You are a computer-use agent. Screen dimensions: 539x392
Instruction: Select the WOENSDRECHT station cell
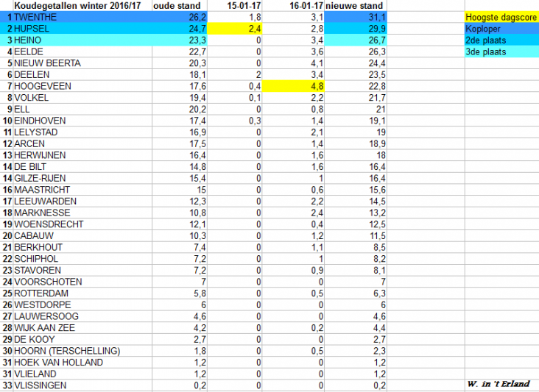click(x=82, y=224)
